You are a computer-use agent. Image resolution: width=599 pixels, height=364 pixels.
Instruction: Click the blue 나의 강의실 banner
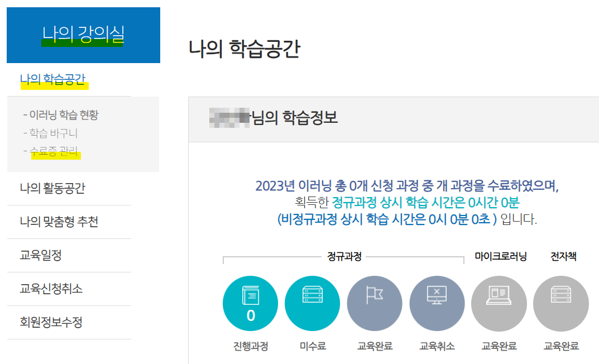coord(83,35)
